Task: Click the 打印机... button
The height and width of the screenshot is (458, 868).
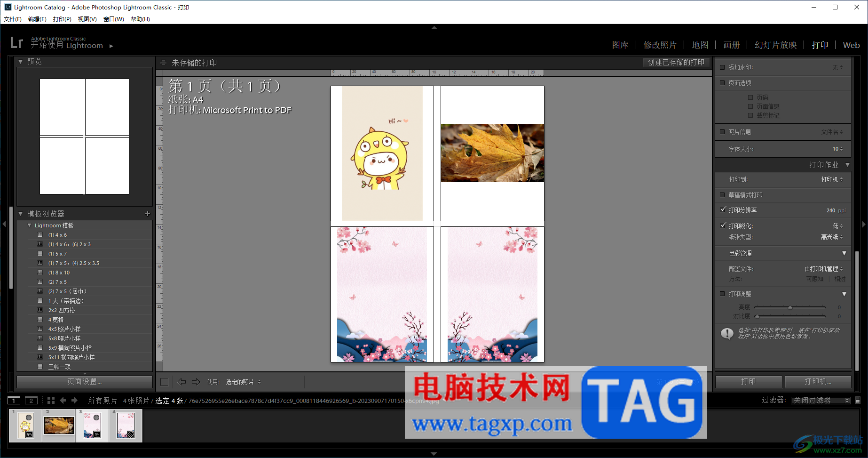Action: tap(818, 382)
